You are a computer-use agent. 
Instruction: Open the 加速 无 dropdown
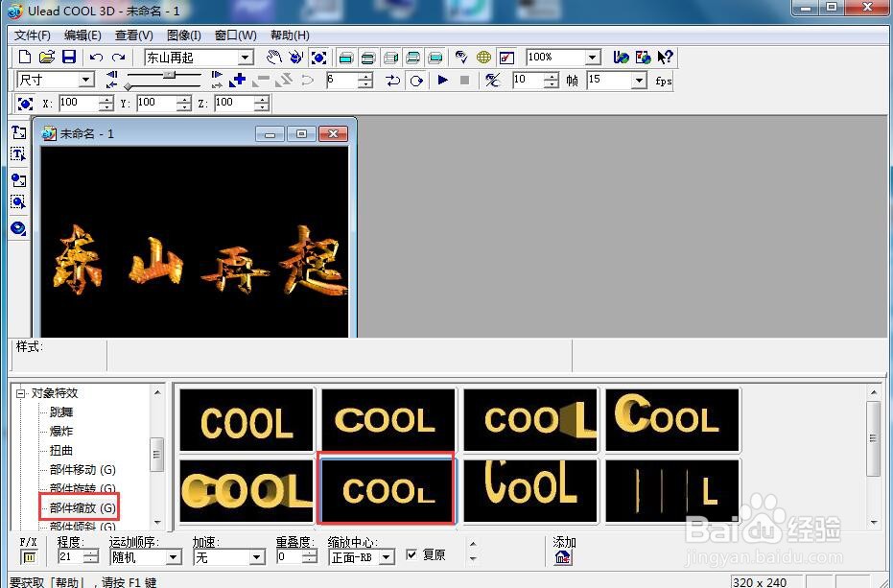tap(257, 557)
